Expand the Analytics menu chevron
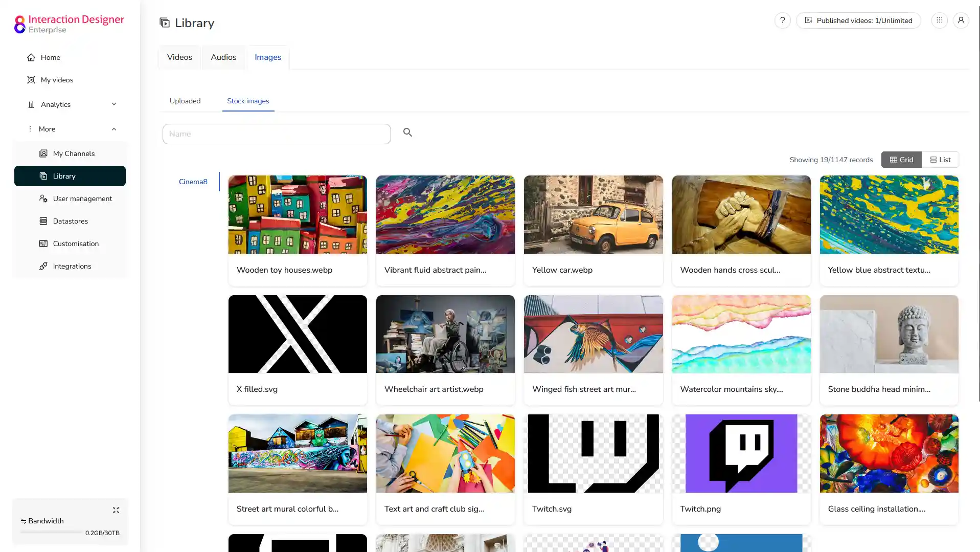Image resolution: width=980 pixels, height=552 pixels. pyautogui.click(x=114, y=104)
